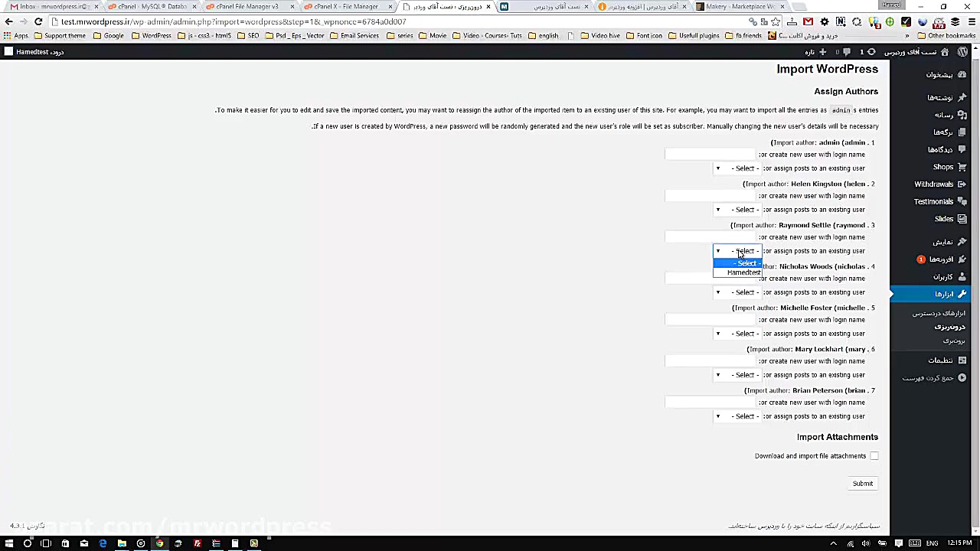Viewport: 980px width, 551px height.
Task: Click the home icon for the site name
Action: [945, 52]
